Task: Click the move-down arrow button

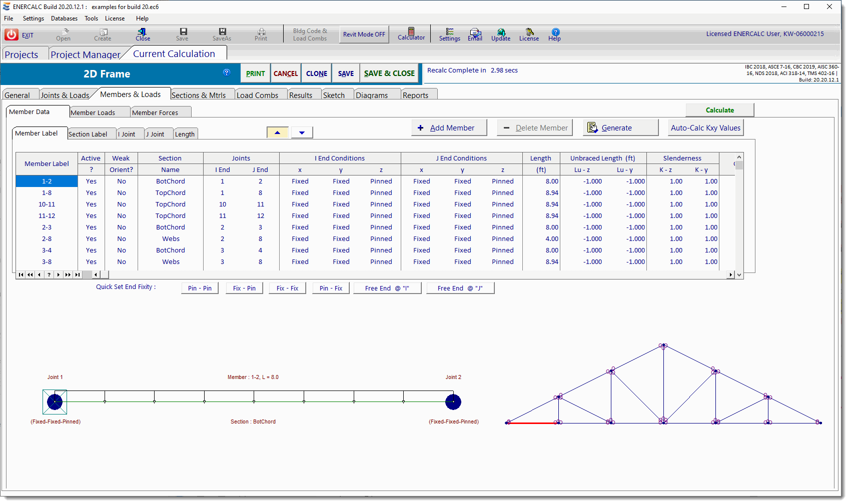Action: pyautogui.click(x=302, y=132)
